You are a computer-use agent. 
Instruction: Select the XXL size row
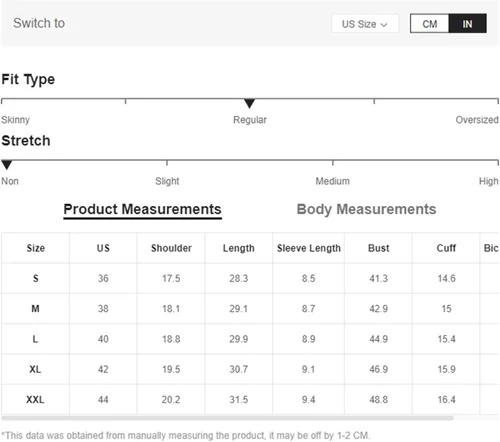coord(250,399)
